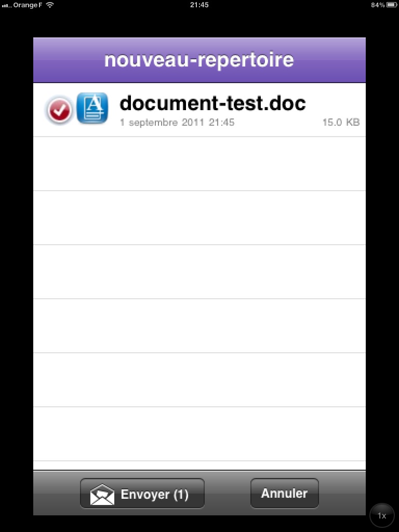
Task: Tap the Wi-Fi icon in the status bar
Action: 50,5
